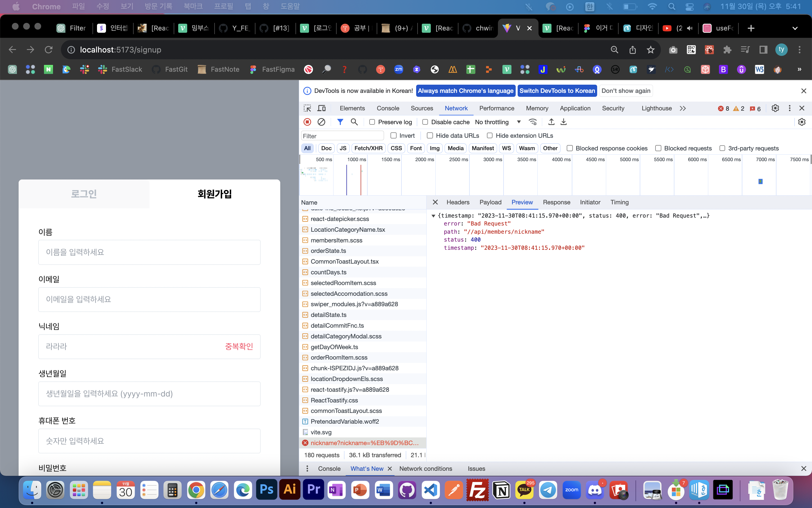Check Hide data URLs
Image resolution: width=812 pixels, height=508 pixels.
coord(429,135)
